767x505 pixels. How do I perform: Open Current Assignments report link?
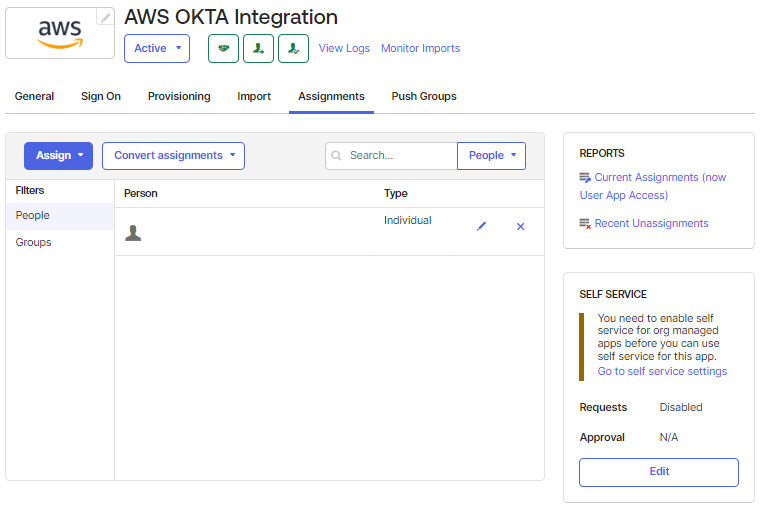click(x=653, y=186)
